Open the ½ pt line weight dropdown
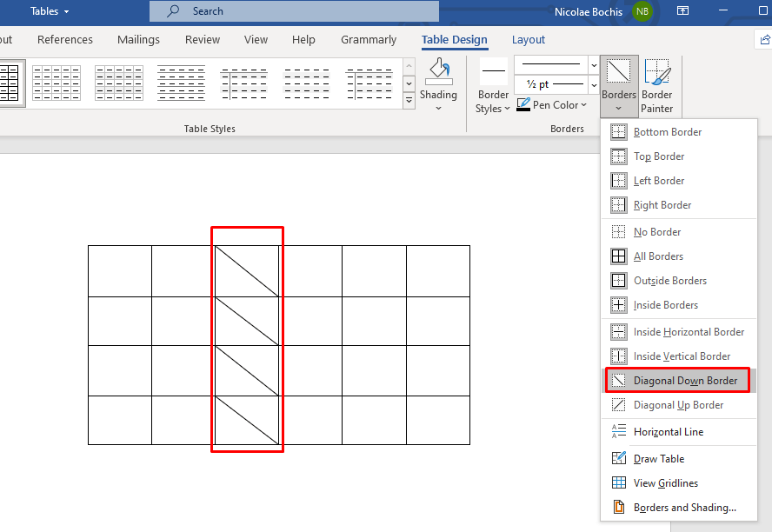Screen dimensions: 772x532 click(594, 84)
